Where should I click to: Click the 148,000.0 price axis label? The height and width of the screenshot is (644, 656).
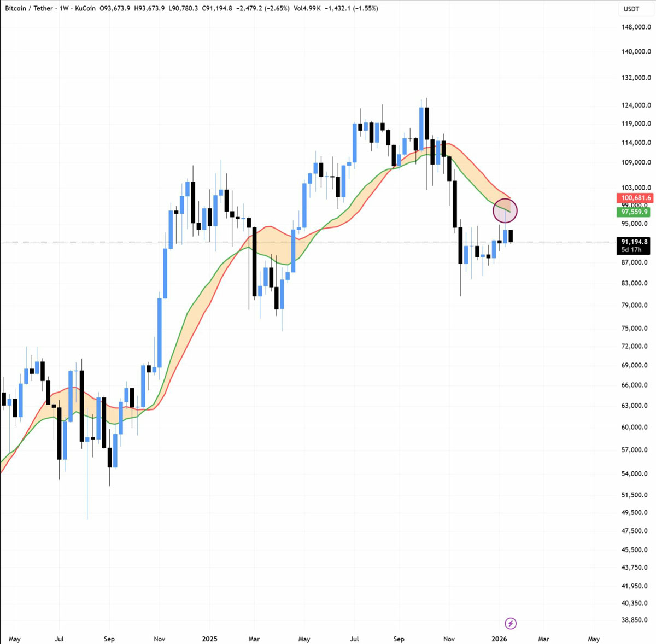635,27
